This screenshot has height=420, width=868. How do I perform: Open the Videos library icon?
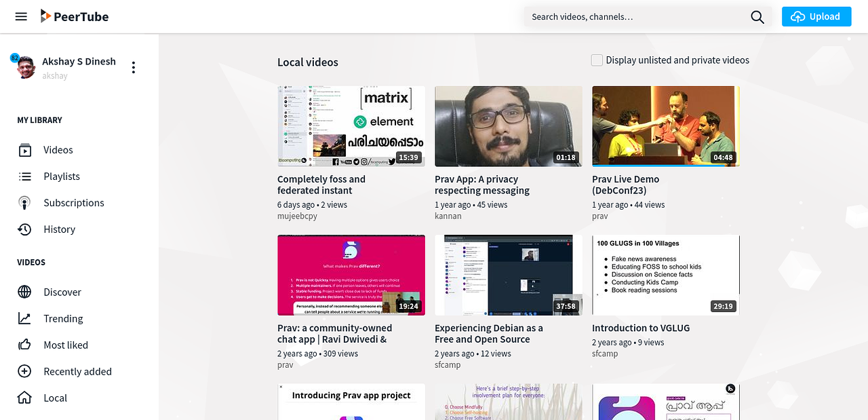click(25, 150)
